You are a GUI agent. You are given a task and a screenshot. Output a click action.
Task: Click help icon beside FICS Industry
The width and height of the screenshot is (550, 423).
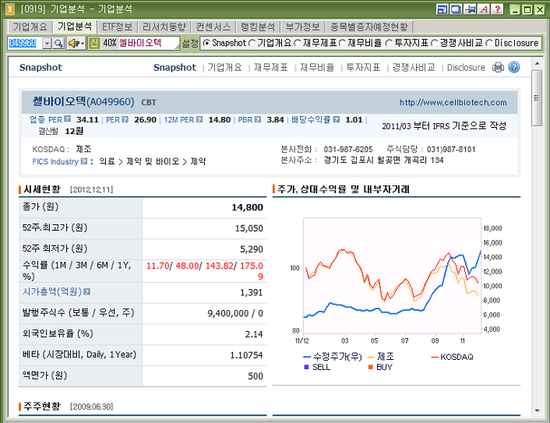click(x=83, y=161)
